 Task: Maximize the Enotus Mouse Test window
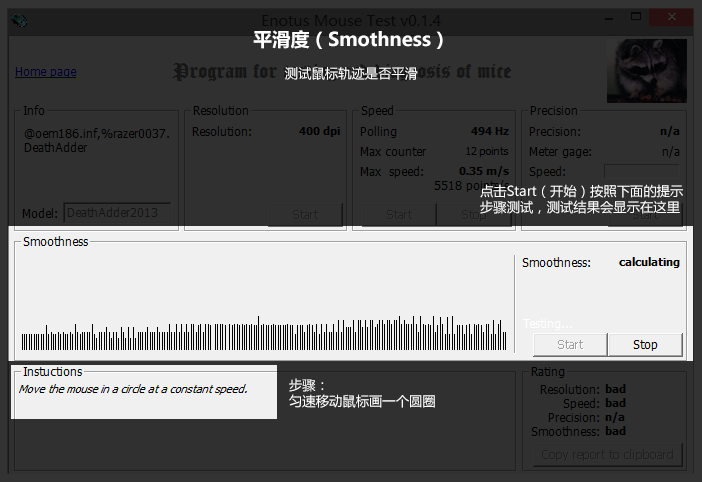[636, 17]
